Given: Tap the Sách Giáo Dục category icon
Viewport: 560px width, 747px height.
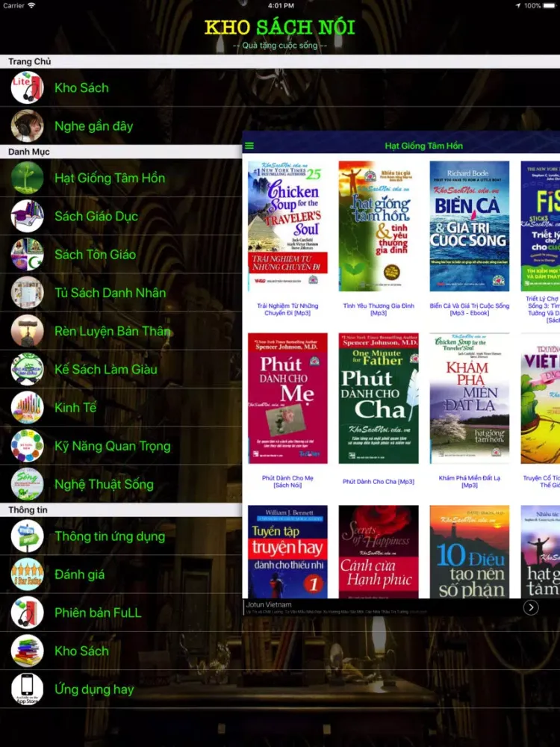Looking at the screenshot, I should 27,216.
